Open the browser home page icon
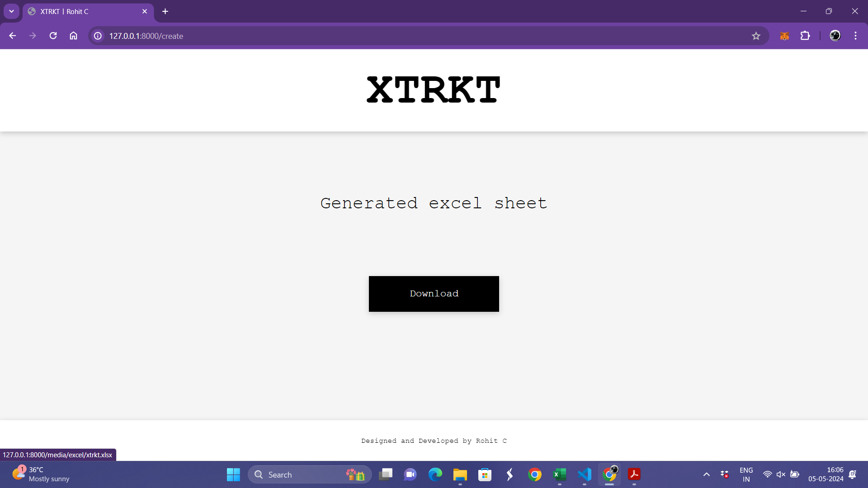The height and width of the screenshot is (488, 868). pos(73,36)
